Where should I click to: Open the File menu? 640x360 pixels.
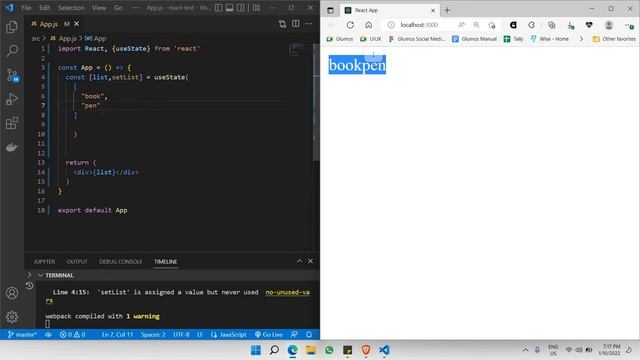tap(26, 8)
